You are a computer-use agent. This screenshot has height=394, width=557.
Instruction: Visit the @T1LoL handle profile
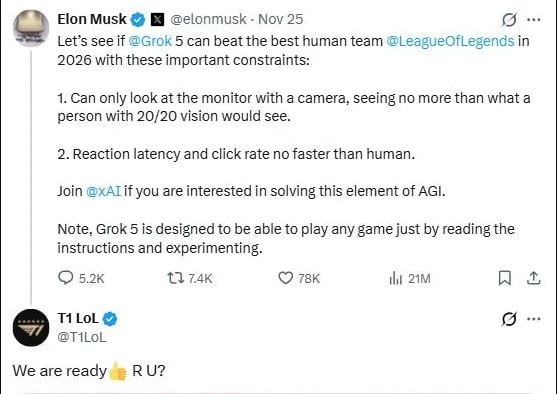coord(82,337)
